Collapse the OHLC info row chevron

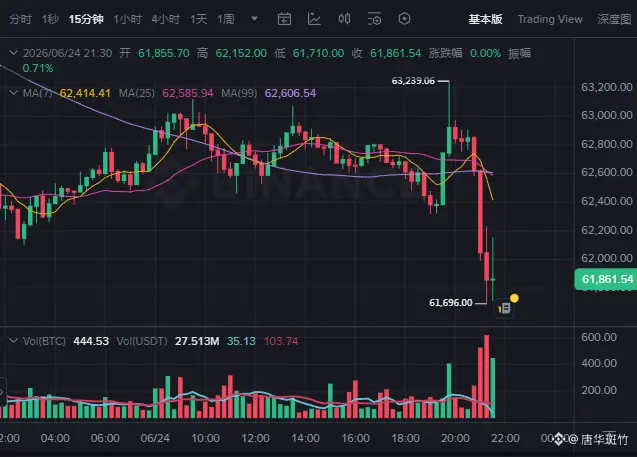[x=13, y=53]
